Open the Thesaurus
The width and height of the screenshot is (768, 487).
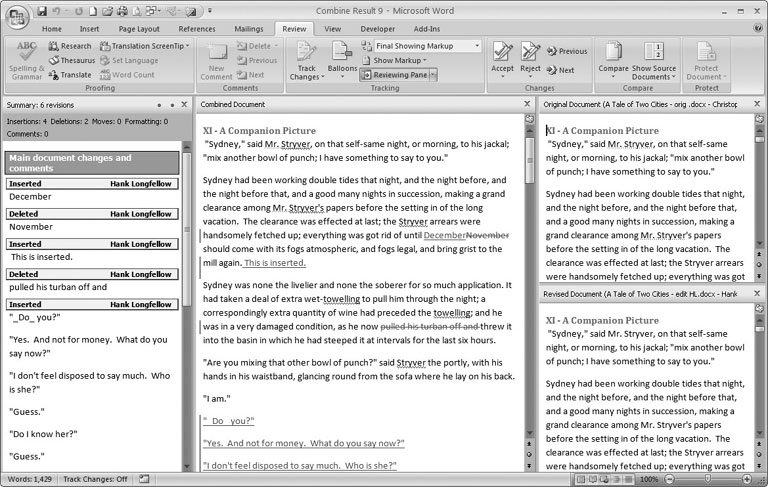pos(70,60)
